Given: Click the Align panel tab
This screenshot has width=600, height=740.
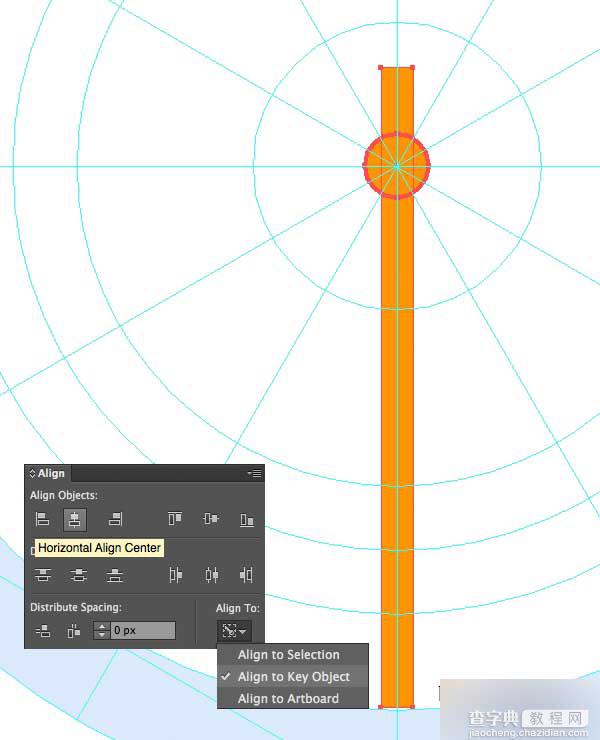Looking at the screenshot, I should tap(47, 473).
